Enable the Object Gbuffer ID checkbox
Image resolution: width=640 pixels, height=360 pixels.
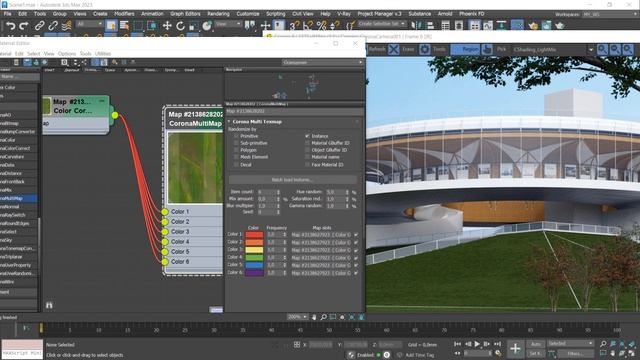[307, 150]
